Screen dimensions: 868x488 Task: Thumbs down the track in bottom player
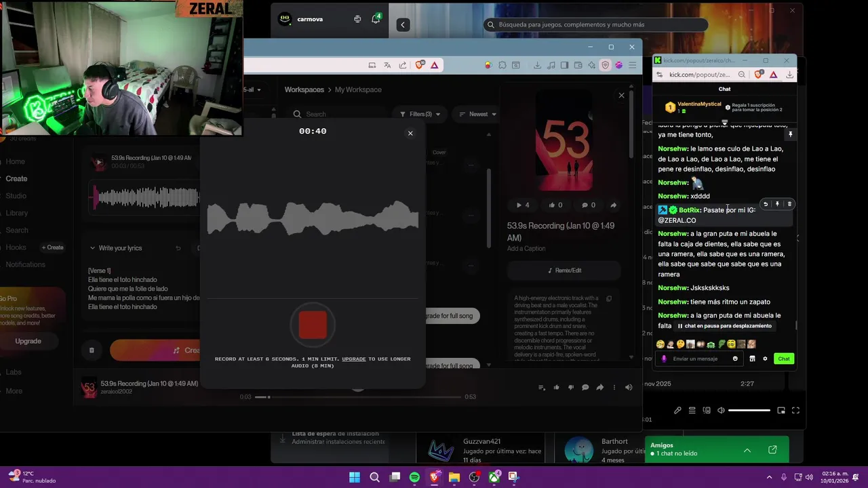(x=570, y=388)
